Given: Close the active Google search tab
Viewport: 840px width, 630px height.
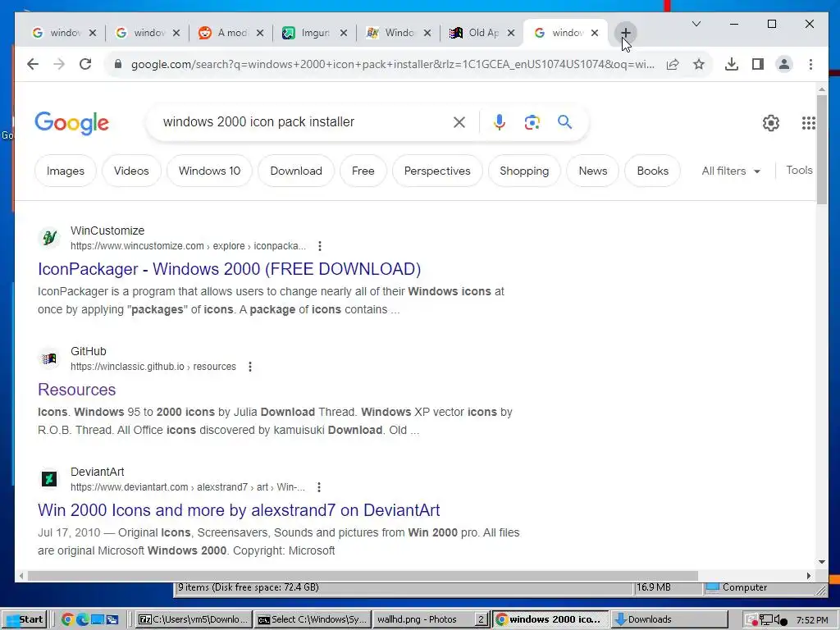Looking at the screenshot, I should click(595, 33).
